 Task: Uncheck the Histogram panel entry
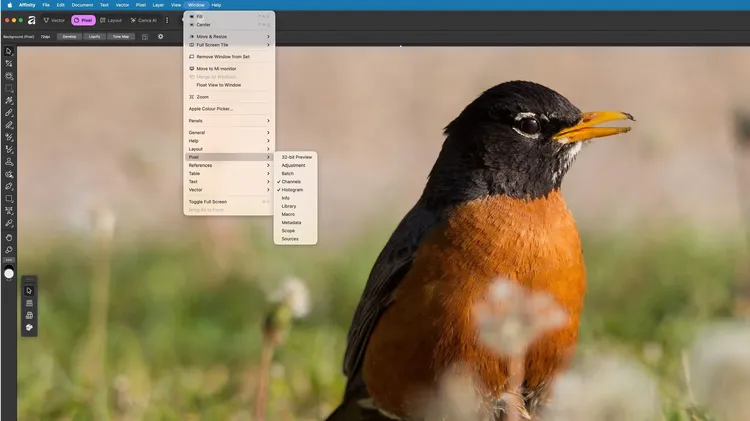coord(292,190)
